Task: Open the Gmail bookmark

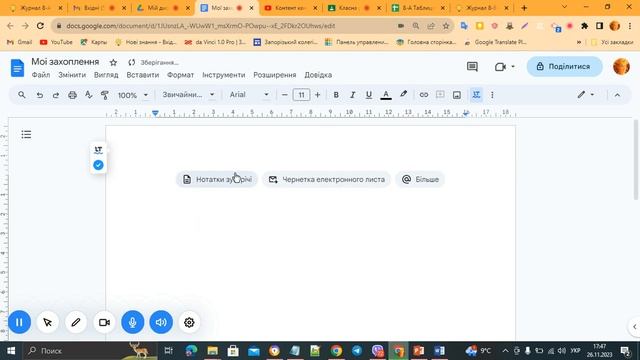Action: [x=20, y=42]
